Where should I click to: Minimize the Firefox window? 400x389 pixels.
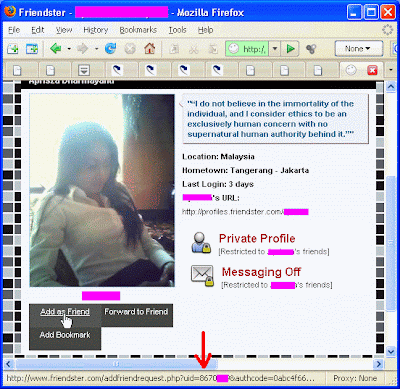coord(354,12)
